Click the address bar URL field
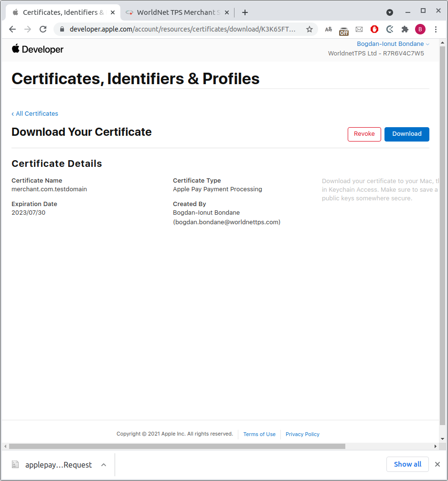The width and height of the screenshot is (448, 481). tap(181, 29)
